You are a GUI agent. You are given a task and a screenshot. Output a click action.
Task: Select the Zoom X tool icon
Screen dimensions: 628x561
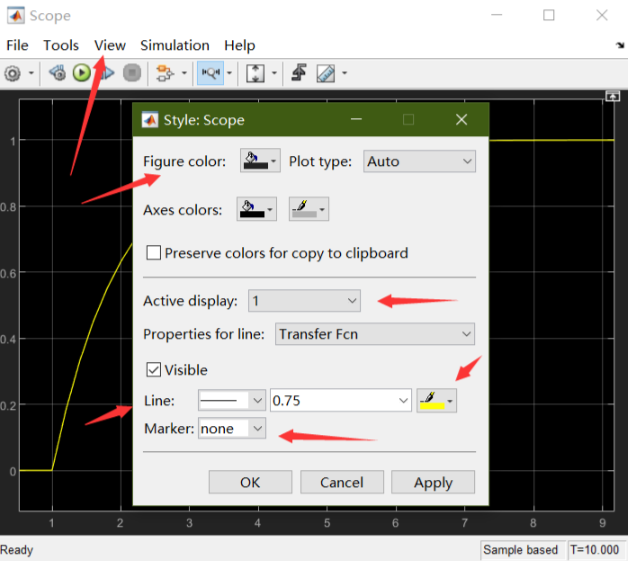coord(210,73)
